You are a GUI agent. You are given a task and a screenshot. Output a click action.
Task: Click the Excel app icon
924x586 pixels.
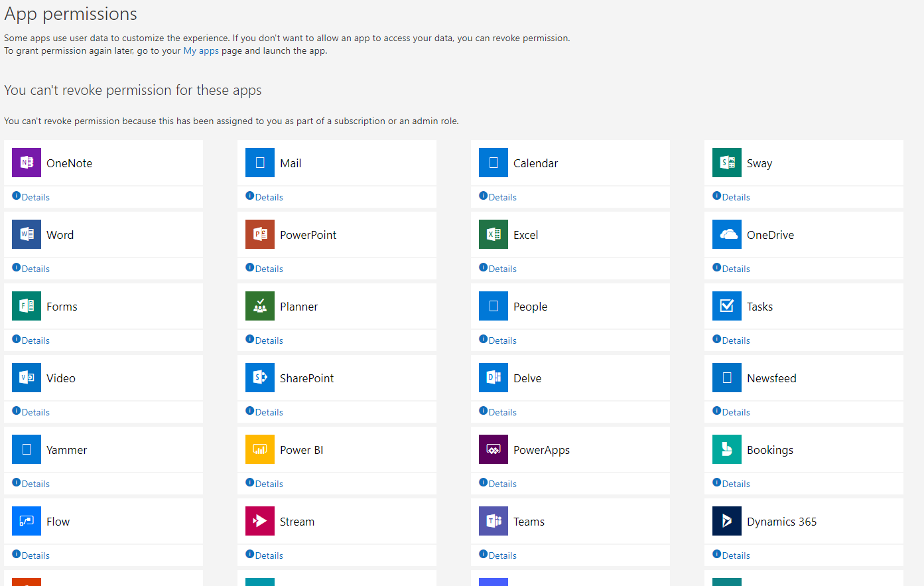pyautogui.click(x=494, y=234)
